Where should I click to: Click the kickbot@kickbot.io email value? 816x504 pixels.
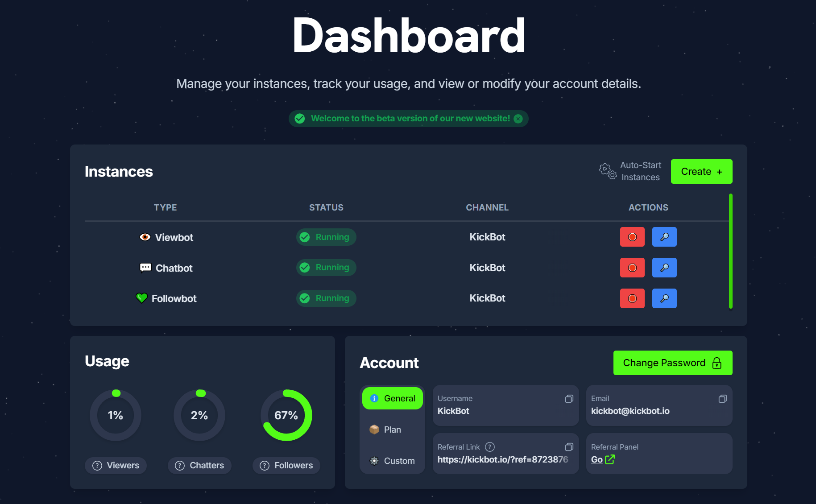click(630, 411)
